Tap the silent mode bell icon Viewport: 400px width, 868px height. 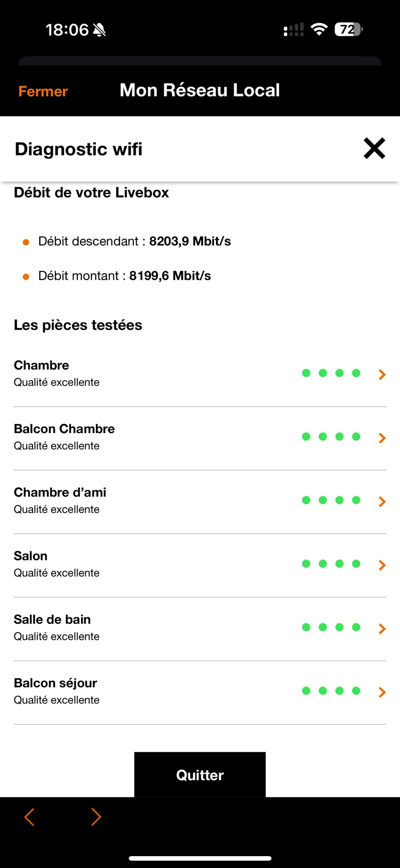(x=99, y=30)
